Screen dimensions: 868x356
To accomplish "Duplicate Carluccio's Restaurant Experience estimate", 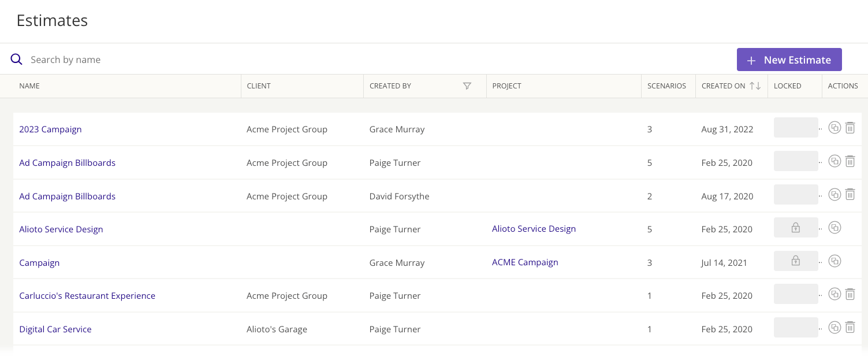I will 835,294.
